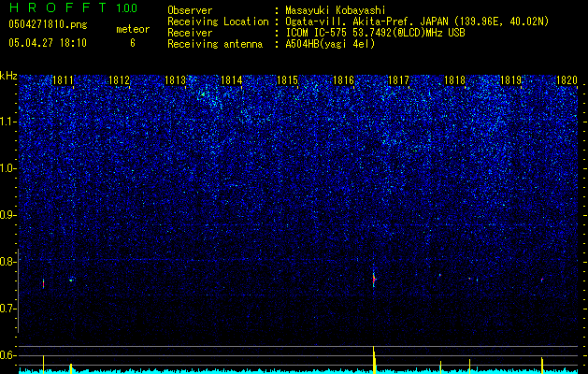Image resolution: width=588 pixels, height=374 pixels.
Task: Select the filename 0504271810.png
Action: point(48,24)
